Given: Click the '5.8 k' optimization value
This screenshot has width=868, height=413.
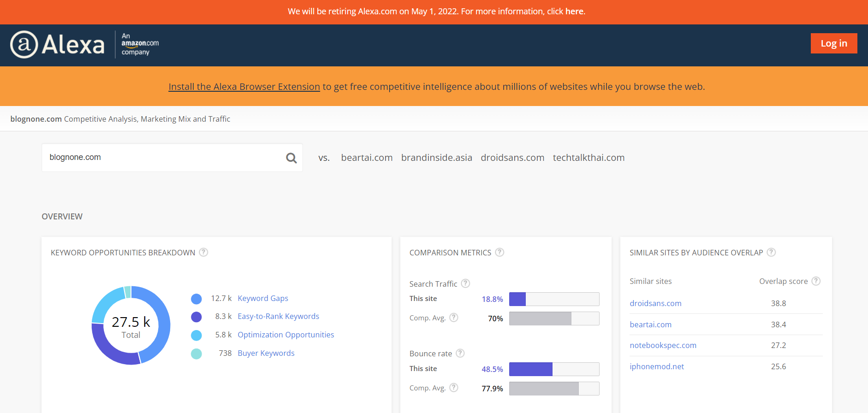Looking at the screenshot, I should (x=223, y=335).
